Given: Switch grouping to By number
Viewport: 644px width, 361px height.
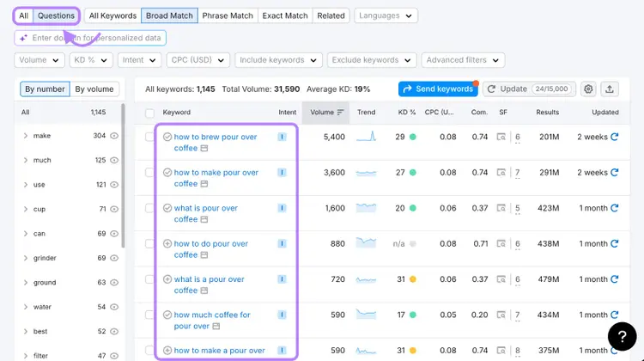Looking at the screenshot, I should point(45,89).
